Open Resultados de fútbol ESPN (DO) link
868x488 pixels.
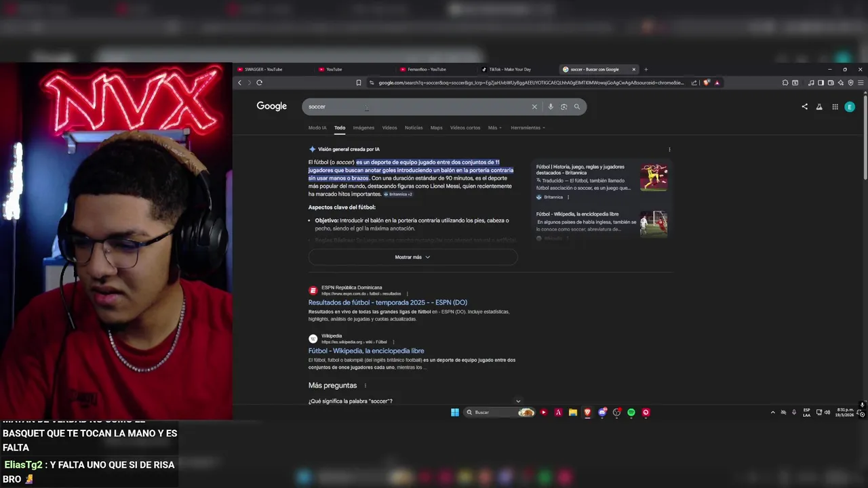[x=388, y=302]
